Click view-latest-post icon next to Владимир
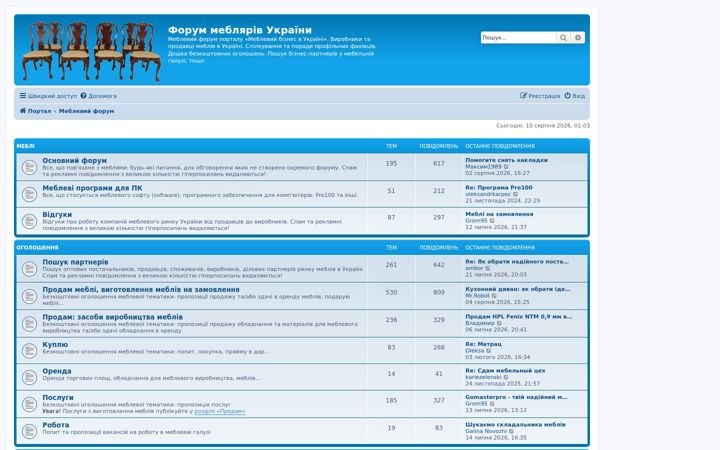 click(x=500, y=323)
